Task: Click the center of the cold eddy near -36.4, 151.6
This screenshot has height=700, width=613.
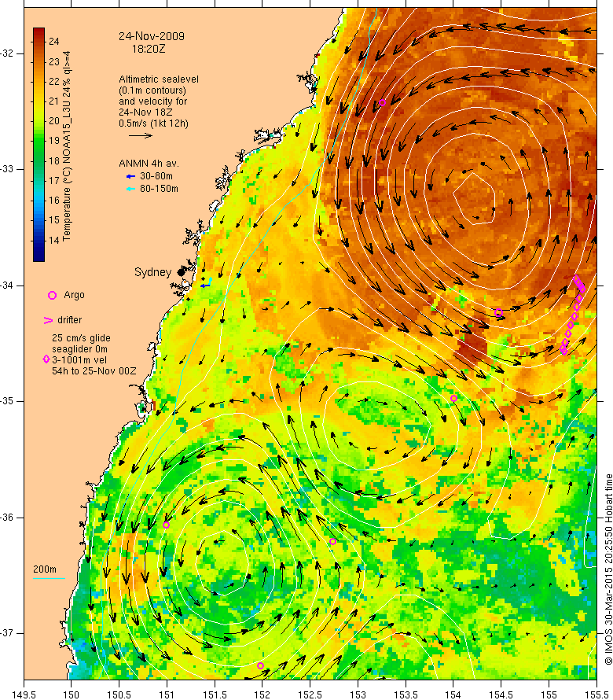Action: (x=222, y=563)
